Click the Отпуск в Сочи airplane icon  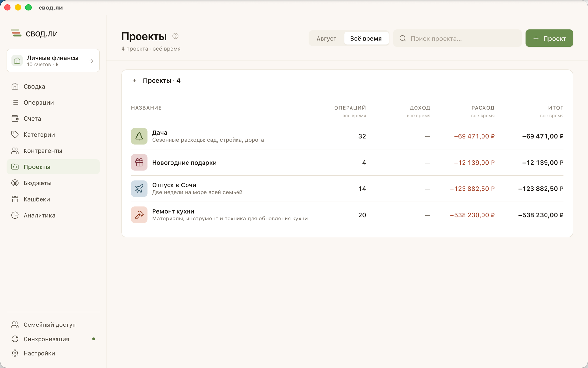pos(139,188)
